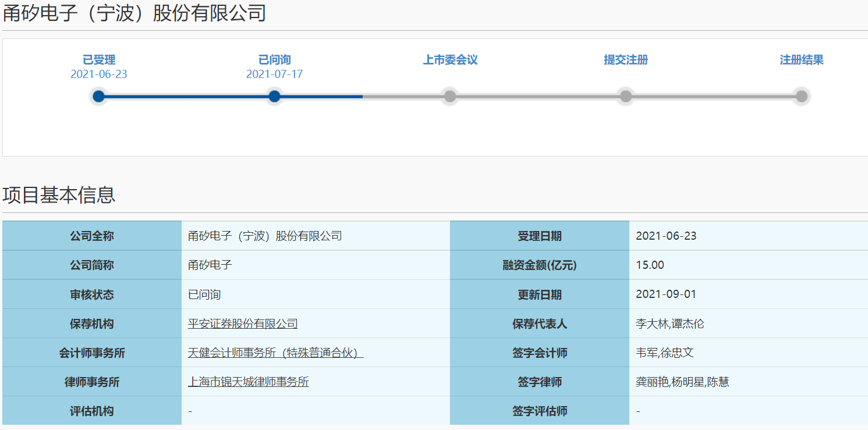The image size is (868, 430).
Task: Click the 公司全称 value cell
Action: [x=316, y=236]
